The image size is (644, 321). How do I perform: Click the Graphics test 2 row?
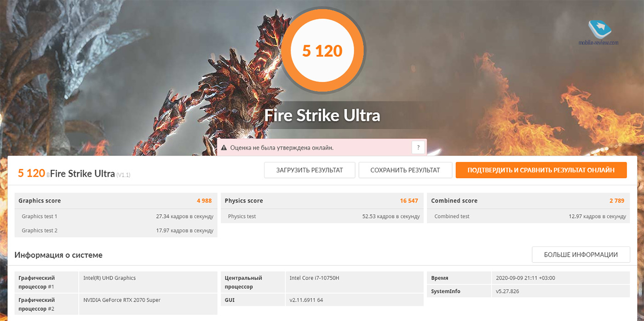click(116, 230)
